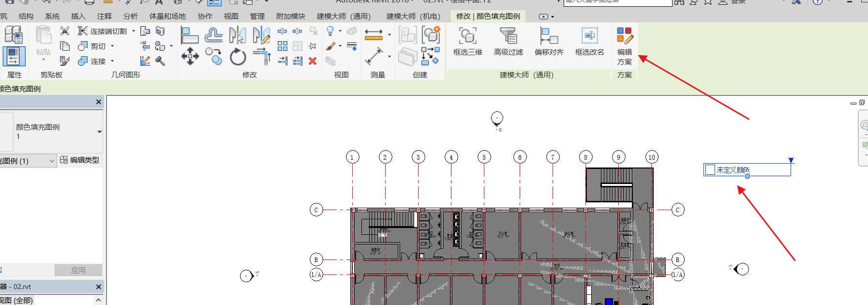Click the red X Delete icon
The height and width of the screenshot is (305, 868).
click(x=313, y=61)
